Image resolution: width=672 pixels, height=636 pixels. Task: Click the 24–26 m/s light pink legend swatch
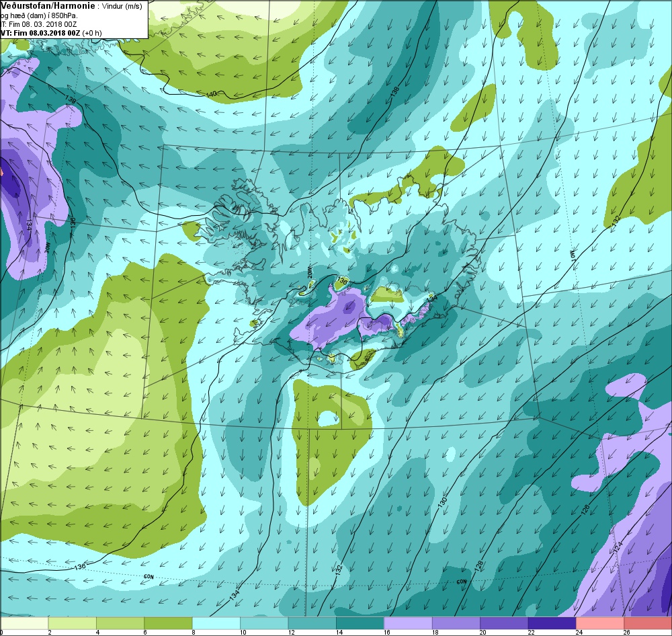[600, 623]
